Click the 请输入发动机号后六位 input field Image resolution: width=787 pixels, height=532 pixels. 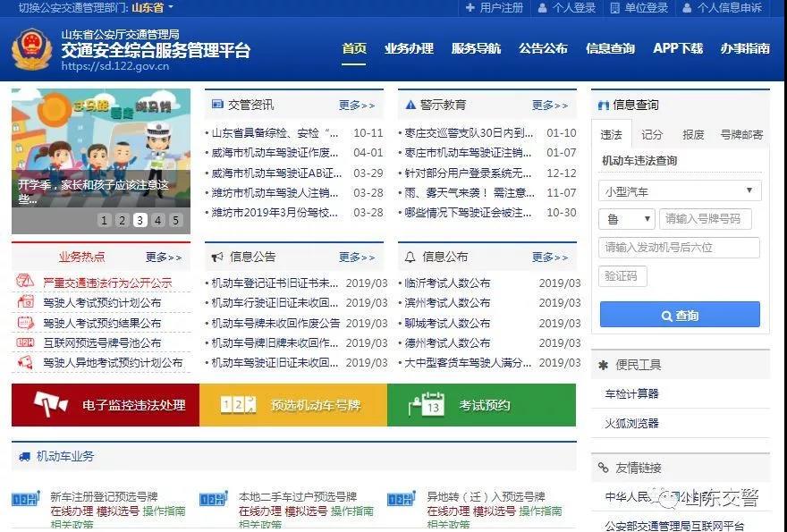(x=679, y=248)
